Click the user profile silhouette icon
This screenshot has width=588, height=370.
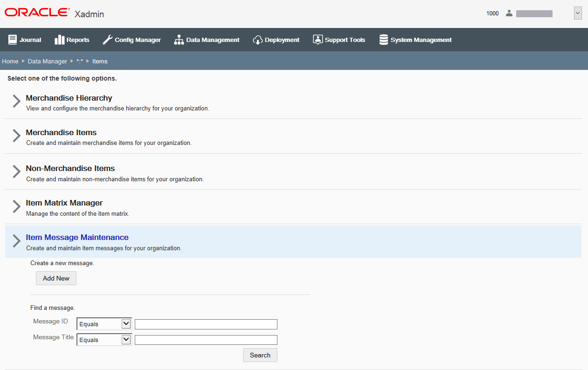(509, 14)
